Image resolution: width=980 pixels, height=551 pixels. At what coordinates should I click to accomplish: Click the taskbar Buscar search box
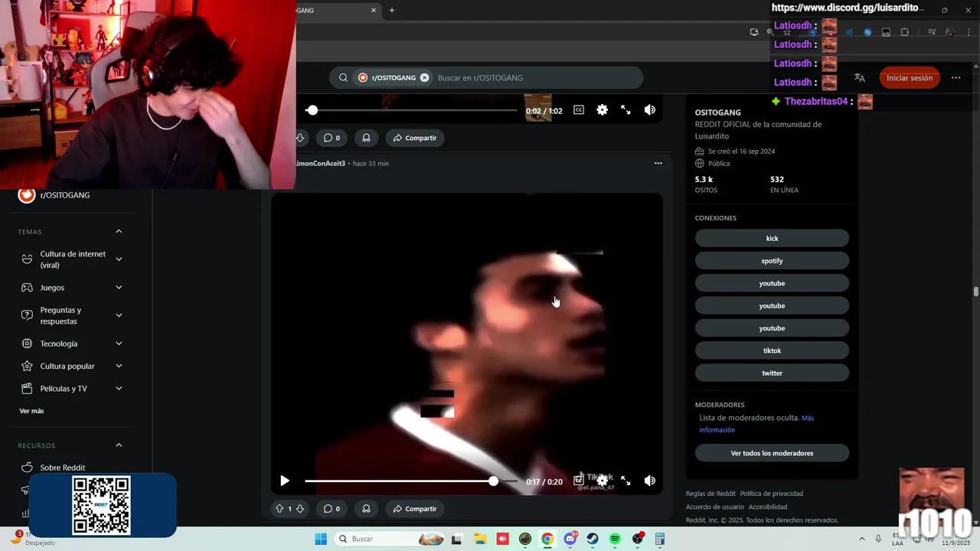click(x=388, y=539)
